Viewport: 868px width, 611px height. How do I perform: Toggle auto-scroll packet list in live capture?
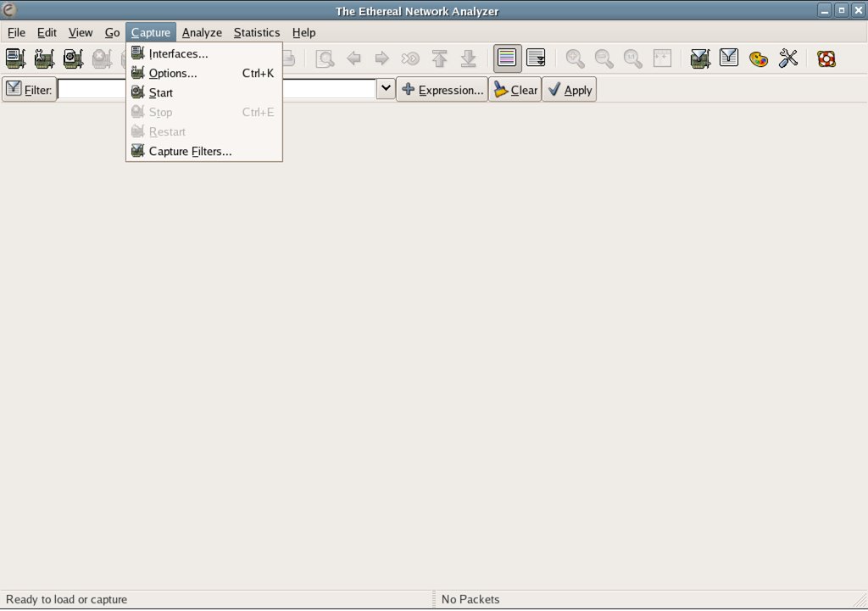click(x=536, y=58)
